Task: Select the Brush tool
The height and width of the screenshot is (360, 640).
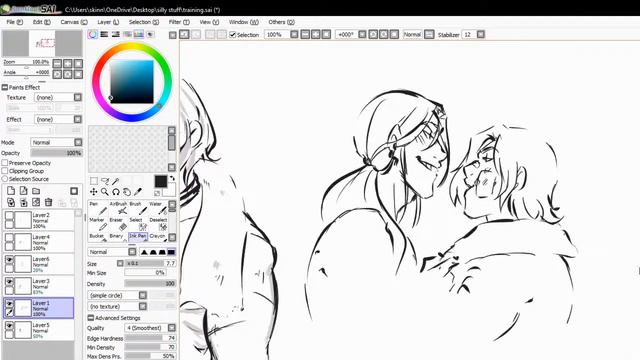Action: pos(138,208)
